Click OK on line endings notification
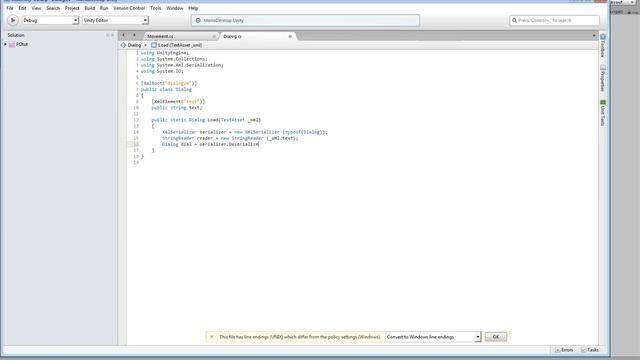 (x=496, y=337)
